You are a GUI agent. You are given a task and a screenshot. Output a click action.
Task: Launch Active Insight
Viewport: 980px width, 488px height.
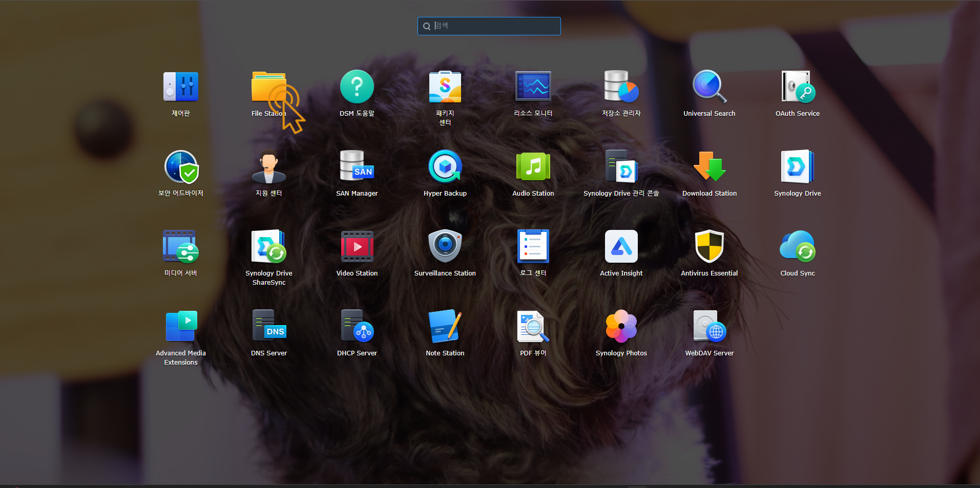(x=621, y=246)
